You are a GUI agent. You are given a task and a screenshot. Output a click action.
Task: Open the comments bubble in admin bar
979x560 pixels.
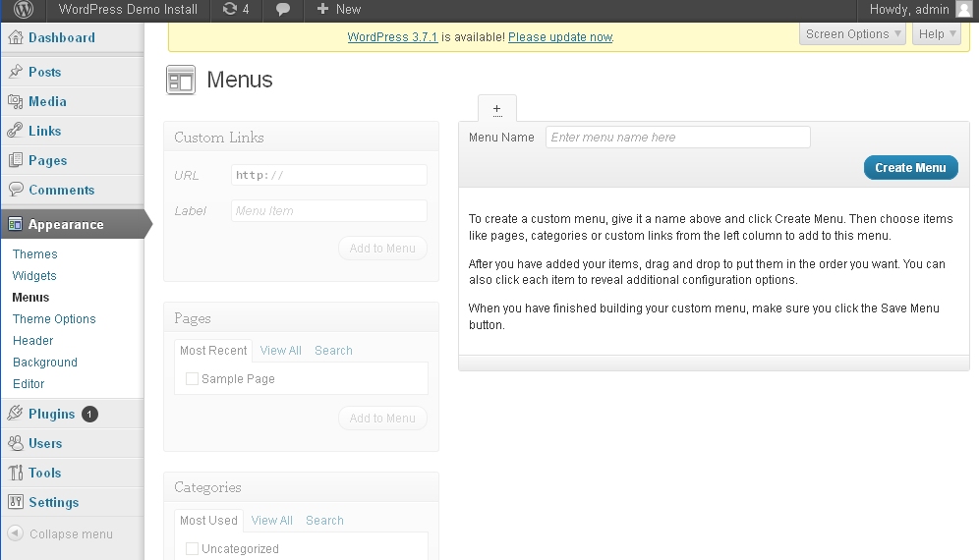283,10
